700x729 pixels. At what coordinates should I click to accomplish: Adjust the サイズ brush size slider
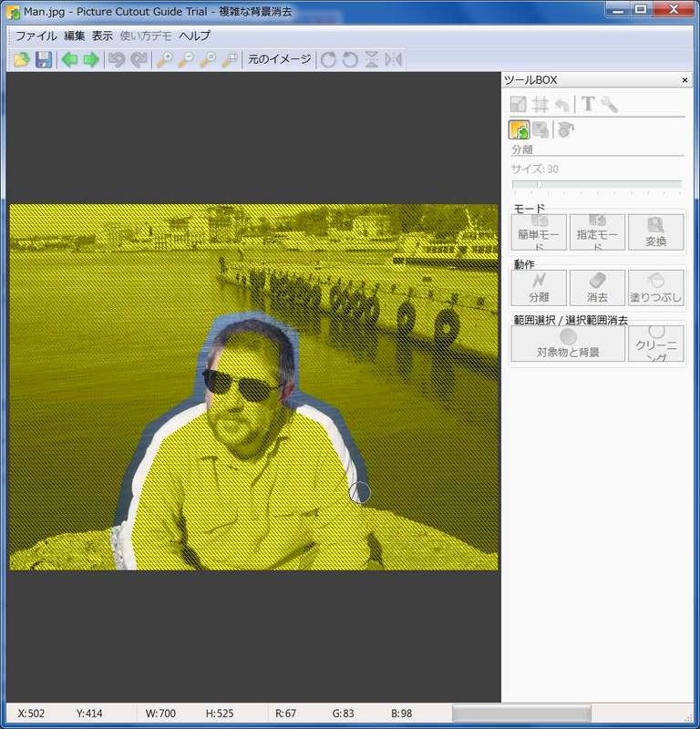tap(597, 185)
